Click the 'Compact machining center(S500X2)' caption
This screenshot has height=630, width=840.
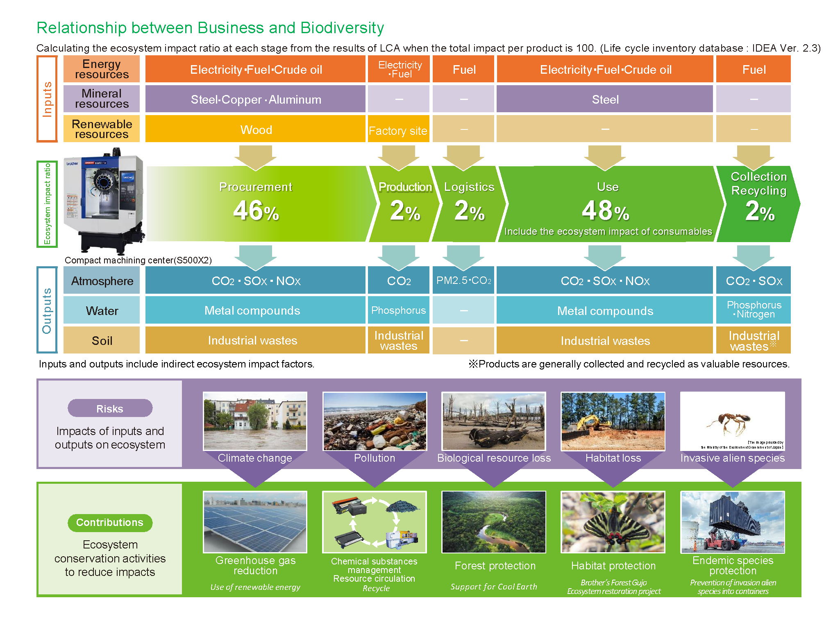pyautogui.click(x=138, y=261)
